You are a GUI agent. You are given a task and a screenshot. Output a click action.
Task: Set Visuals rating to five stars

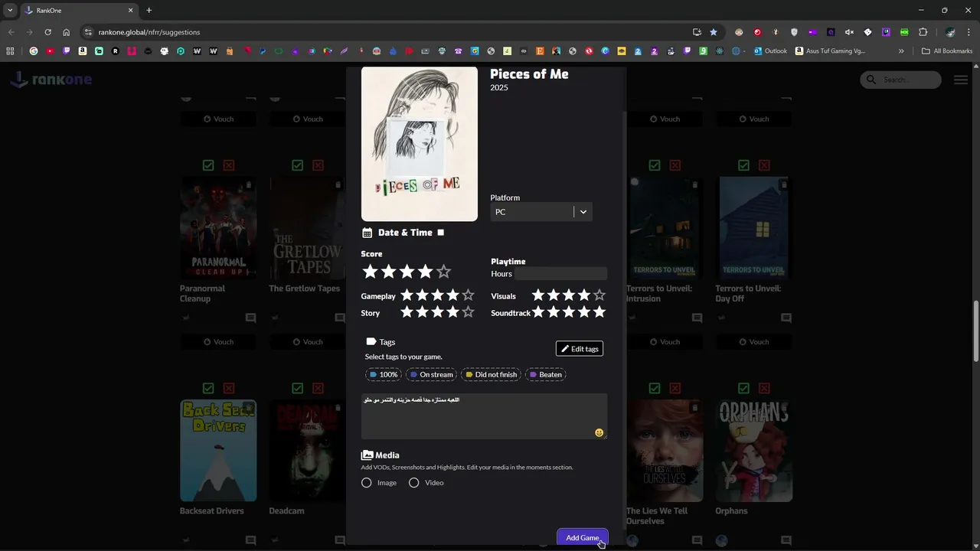click(599, 295)
